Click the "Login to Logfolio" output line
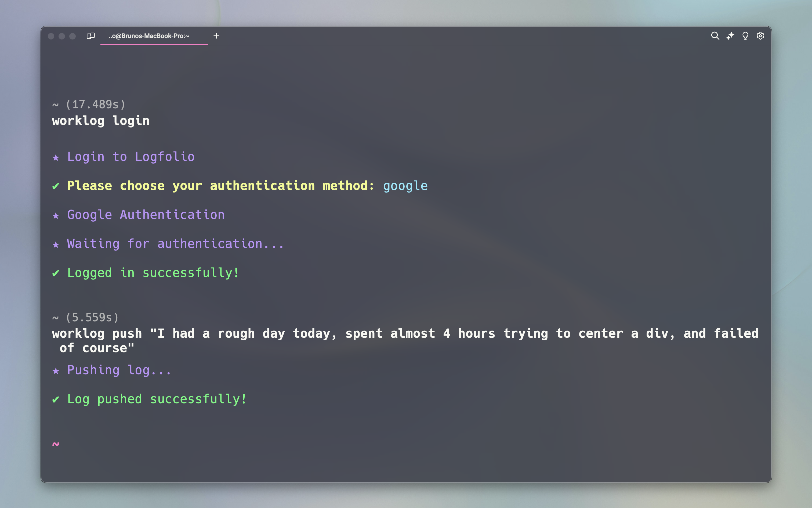The height and width of the screenshot is (508, 812). coord(131,157)
